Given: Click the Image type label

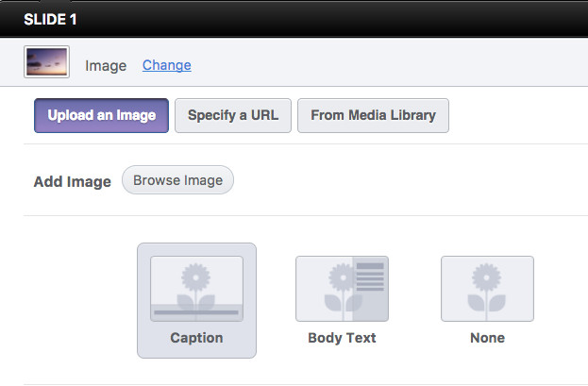Looking at the screenshot, I should [x=106, y=65].
